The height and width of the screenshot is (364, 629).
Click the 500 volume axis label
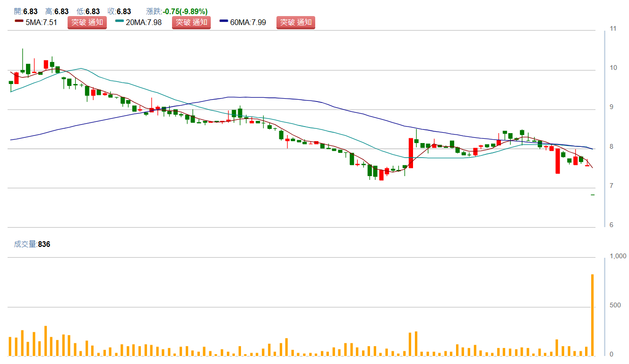tap(615, 305)
